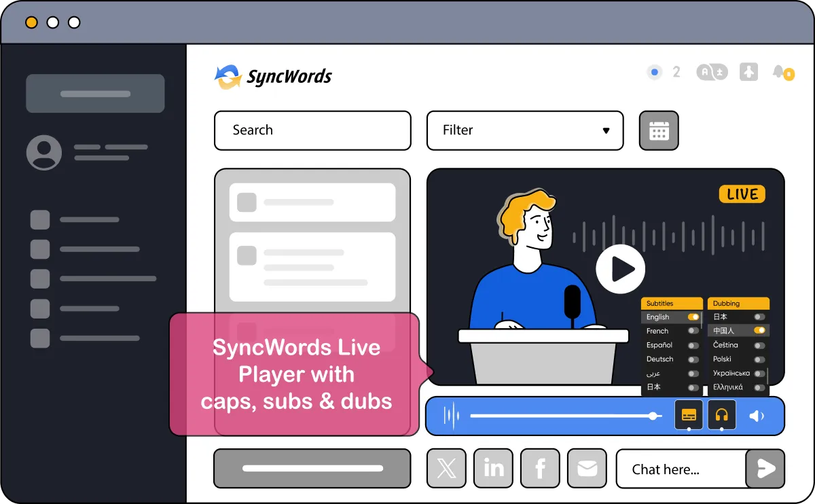Open the Filter dropdown
Viewport: 815px width, 504px height.
[524, 130]
